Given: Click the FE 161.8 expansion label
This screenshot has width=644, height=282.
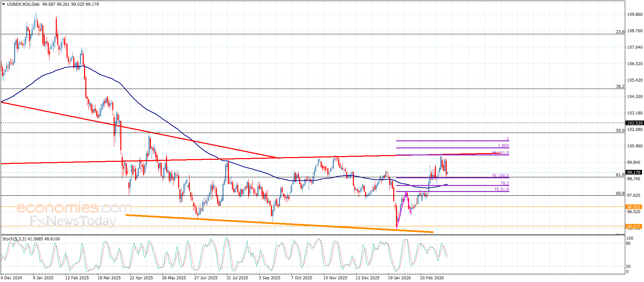Looking at the screenshot, I should [x=500, y=153].
